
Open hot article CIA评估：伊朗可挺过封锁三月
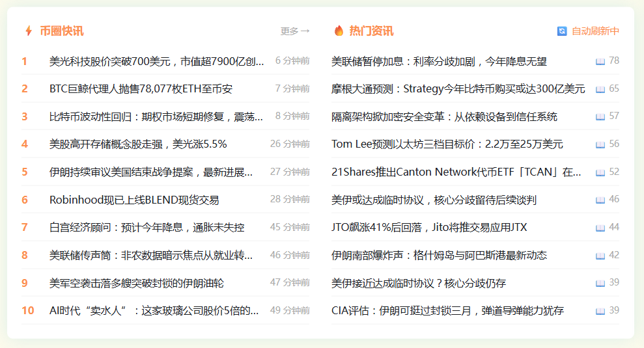pyautogui.click(x=448, y=311)
